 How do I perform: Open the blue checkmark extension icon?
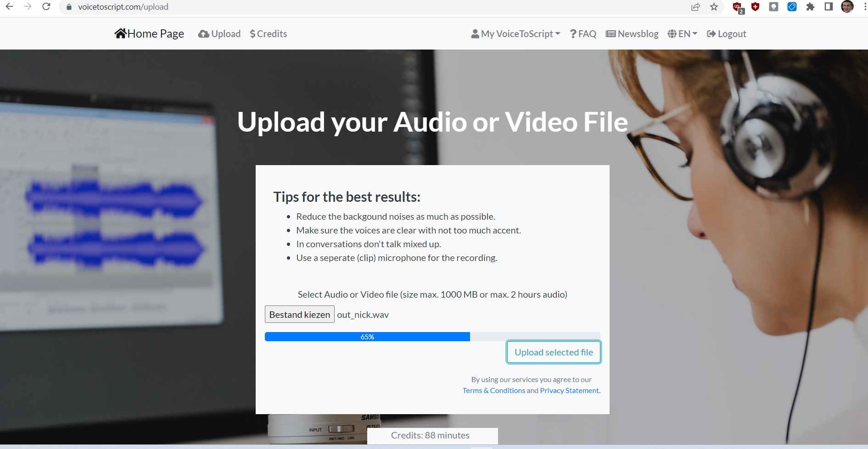(x=792, y=7)
